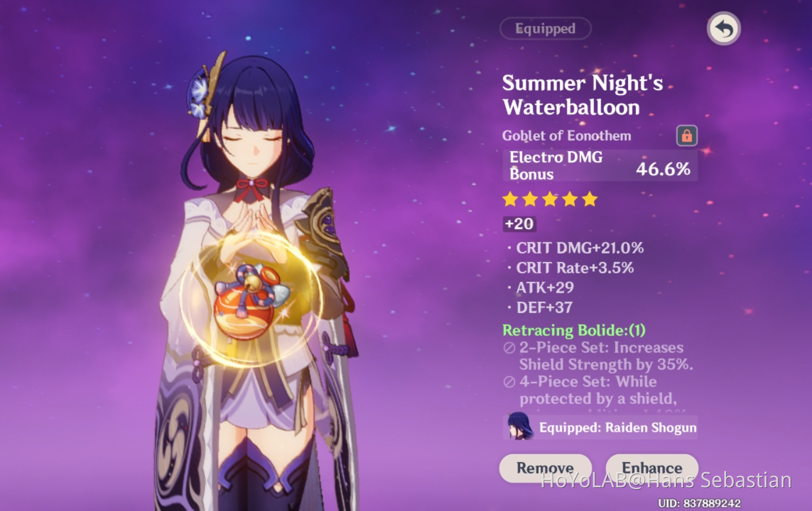Click the water balloon goblet artifact icon
Image resolution: width=812 pixels, height=511 pixels.
tap(251, 301)
